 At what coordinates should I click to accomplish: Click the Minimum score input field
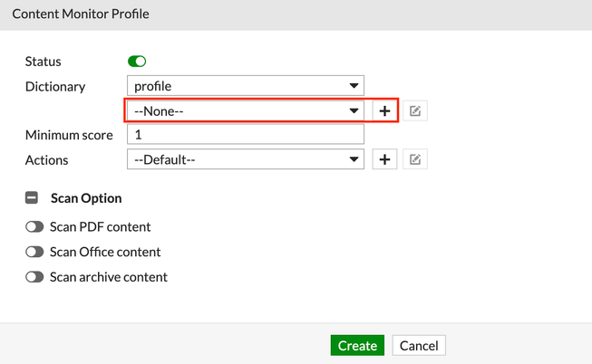pos(245,135)
